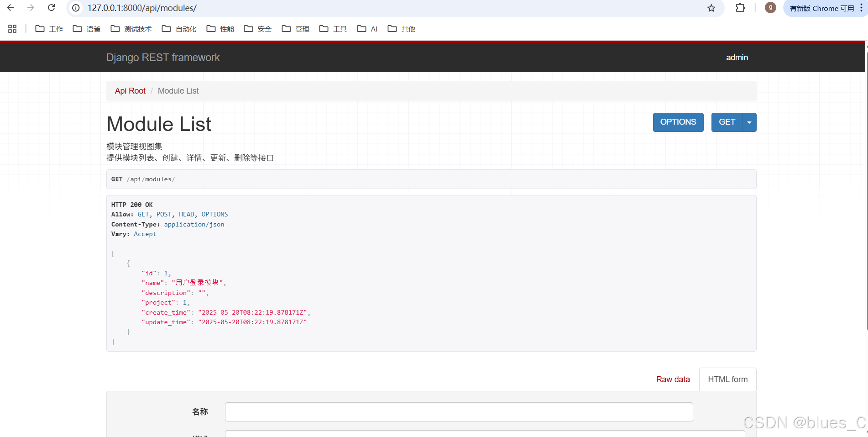This screenshot has width=868, height=437.
Task: Open the extensions puzzle icon
Action: pyautogui.click(x=740, y=8)
